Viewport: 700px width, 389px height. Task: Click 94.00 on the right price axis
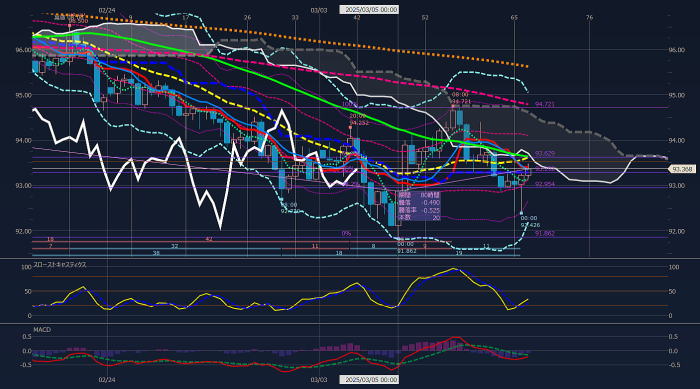click(x=676, y=141)
